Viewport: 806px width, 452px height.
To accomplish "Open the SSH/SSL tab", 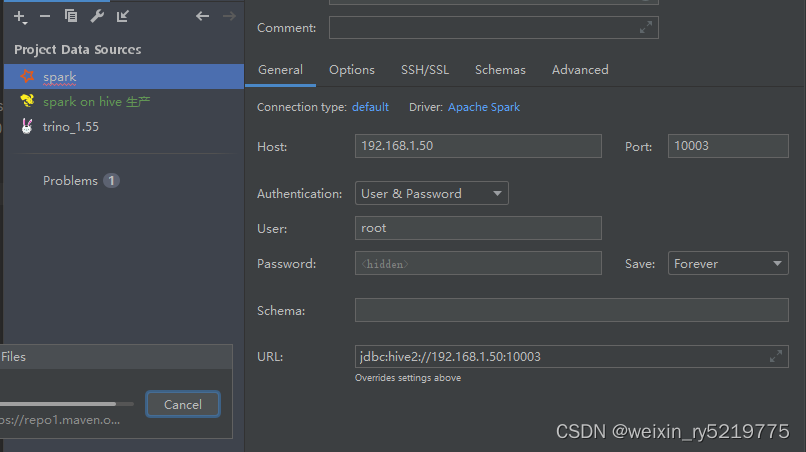I will click(x=425, y=70).
